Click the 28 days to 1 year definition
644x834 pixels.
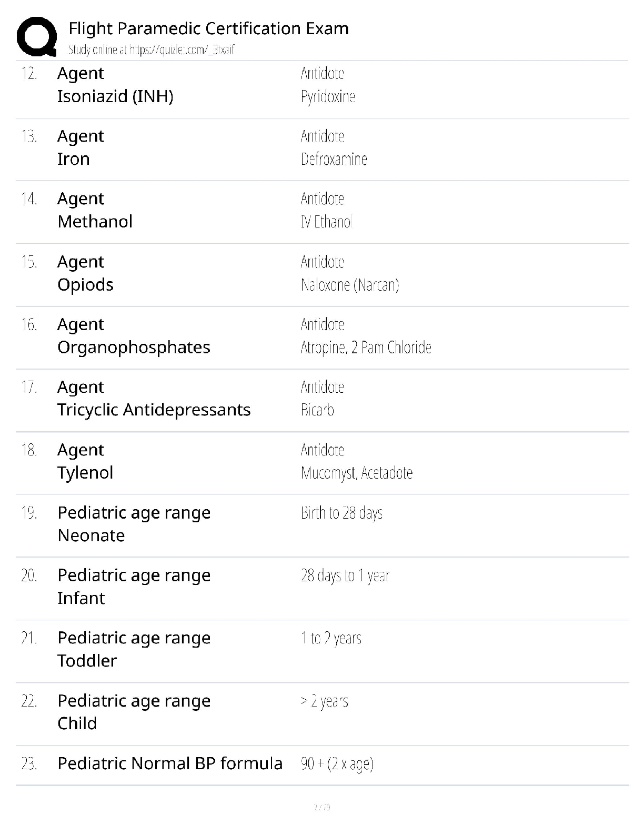[345, 575]
